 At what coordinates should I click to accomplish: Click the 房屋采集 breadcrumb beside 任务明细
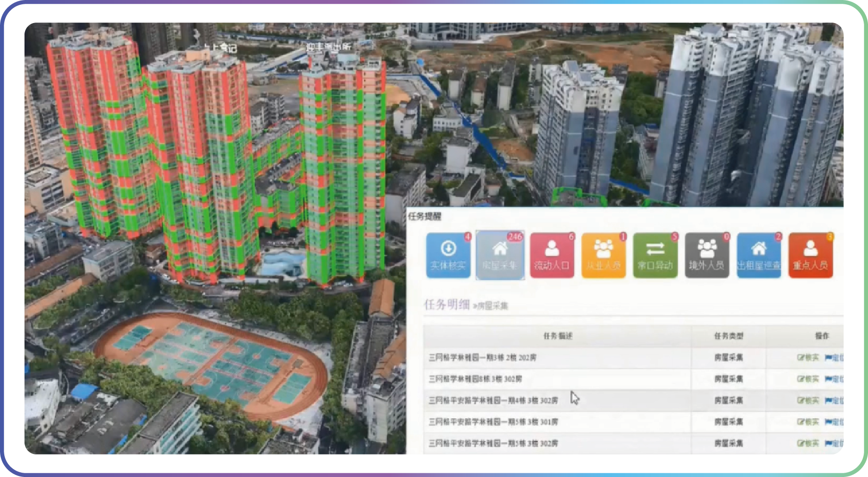[492, 306]
